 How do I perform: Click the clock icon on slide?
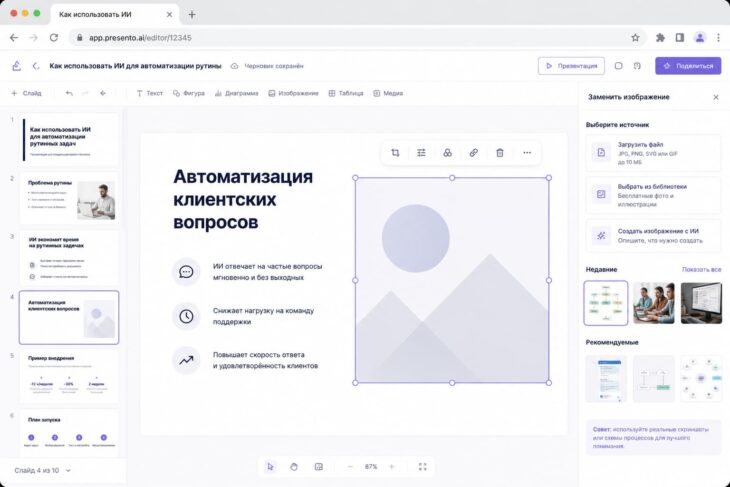[x=186, y=316]
